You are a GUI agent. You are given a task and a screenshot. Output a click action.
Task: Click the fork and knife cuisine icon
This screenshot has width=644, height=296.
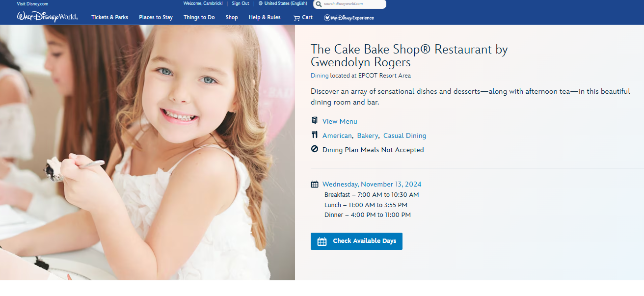[315, 135]
